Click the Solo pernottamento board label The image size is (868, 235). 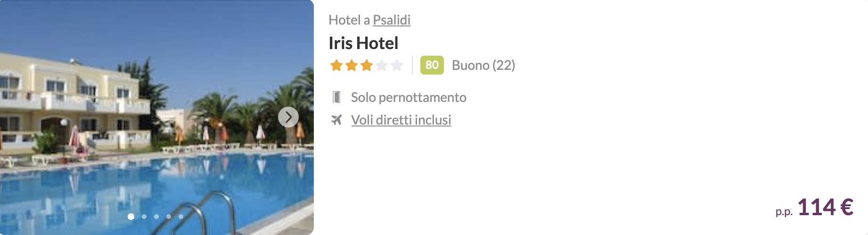pos(409,97)
